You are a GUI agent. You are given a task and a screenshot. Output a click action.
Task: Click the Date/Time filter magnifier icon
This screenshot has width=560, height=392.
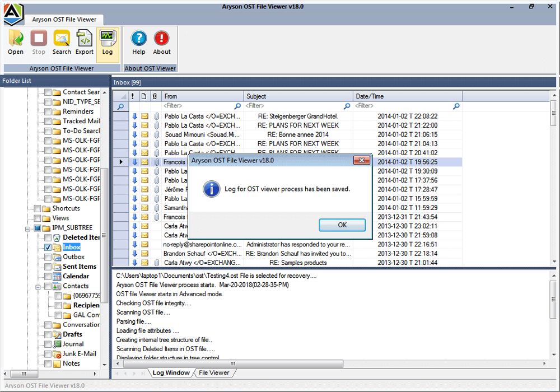click(456, 106)
